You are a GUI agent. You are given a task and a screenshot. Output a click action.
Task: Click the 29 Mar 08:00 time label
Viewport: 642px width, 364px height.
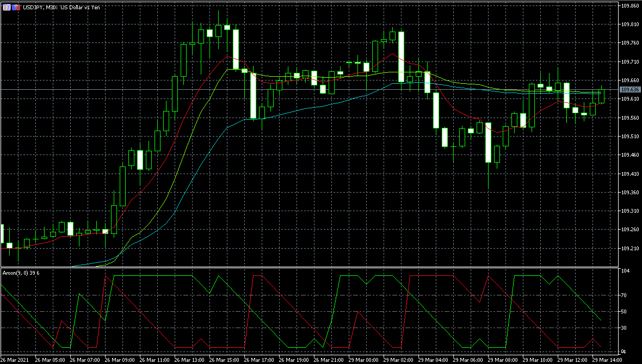pyautogui.click(x=502, y=360)
